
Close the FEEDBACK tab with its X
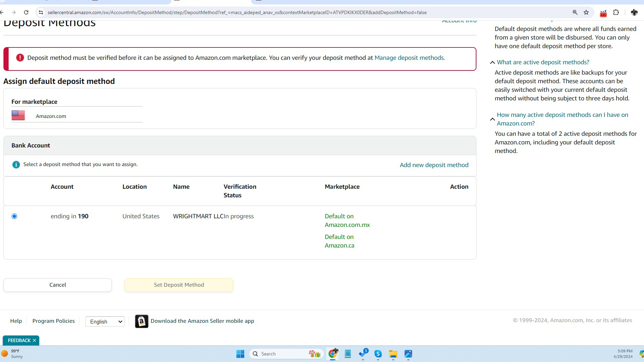[x=34, y=340]
